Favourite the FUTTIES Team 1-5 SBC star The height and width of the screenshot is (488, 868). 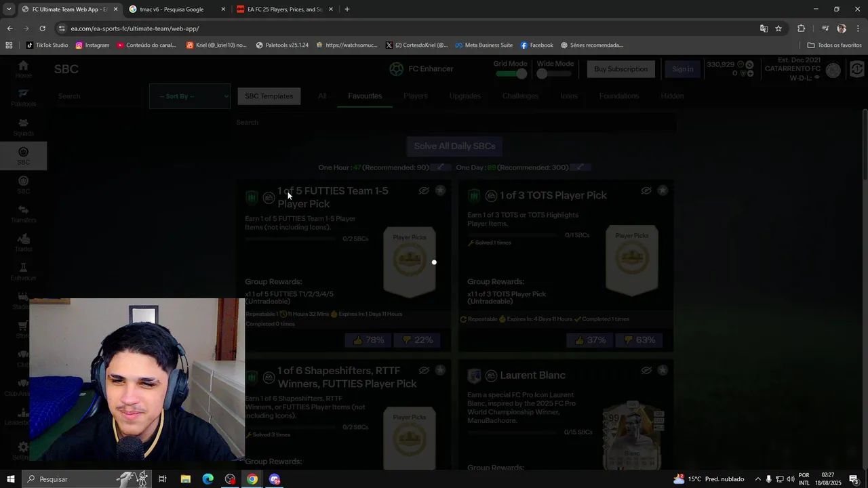tap(440, 190)
